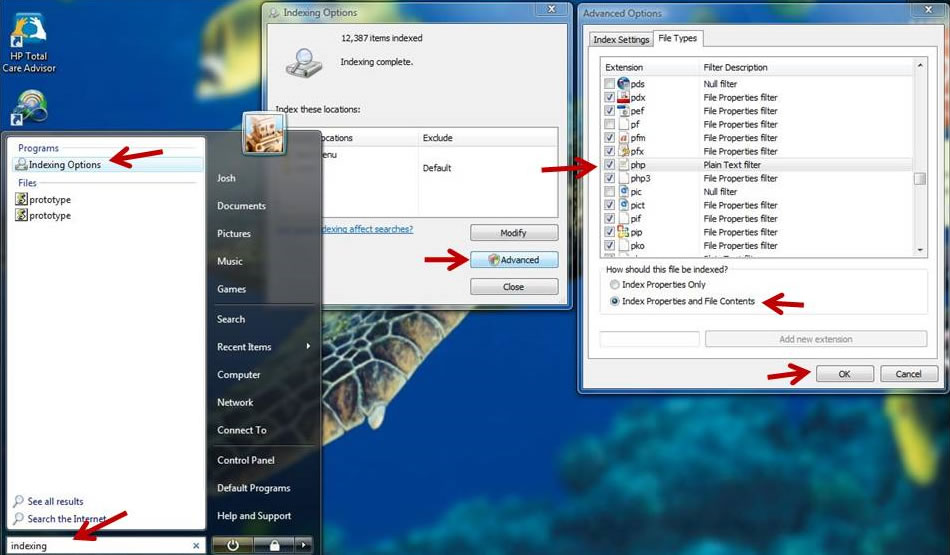
Task: Click the Start menu search box
Action: coord(100,546)
